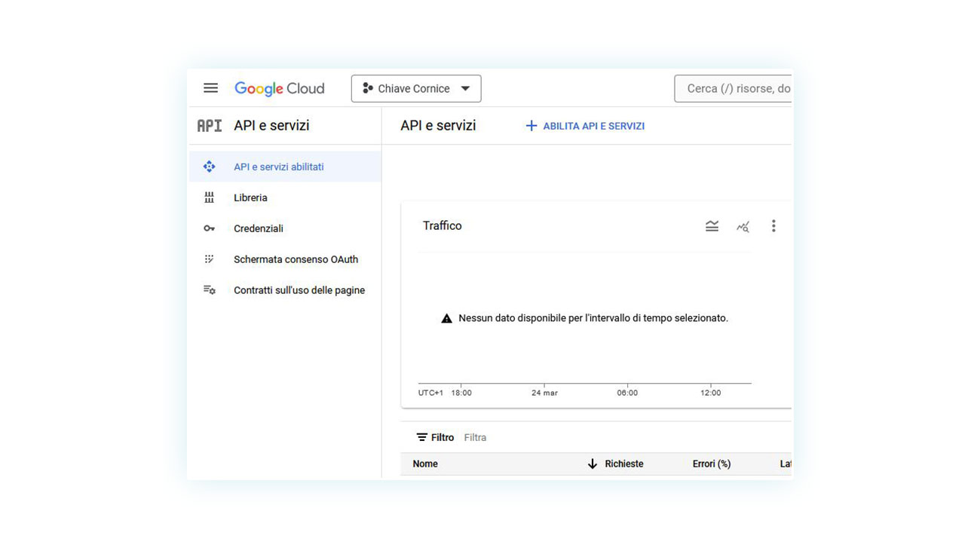Click the API e servizi sidebar heading

[x=271, y=126]
